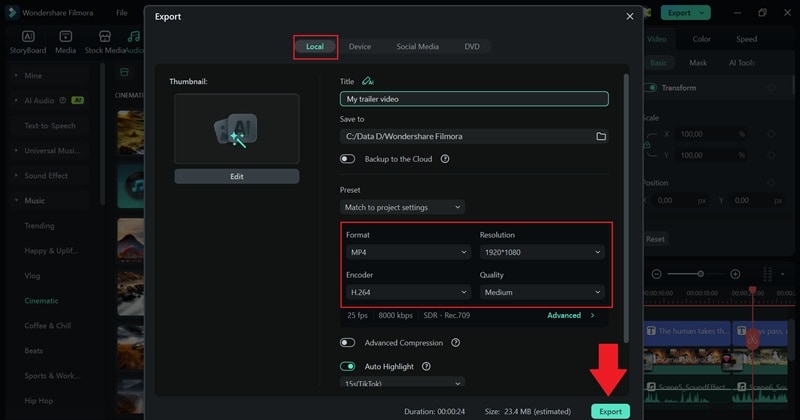This screenshot has width=800, height=420.
Task: Expand the Resolution dropdown
Action: pos(542,252)
